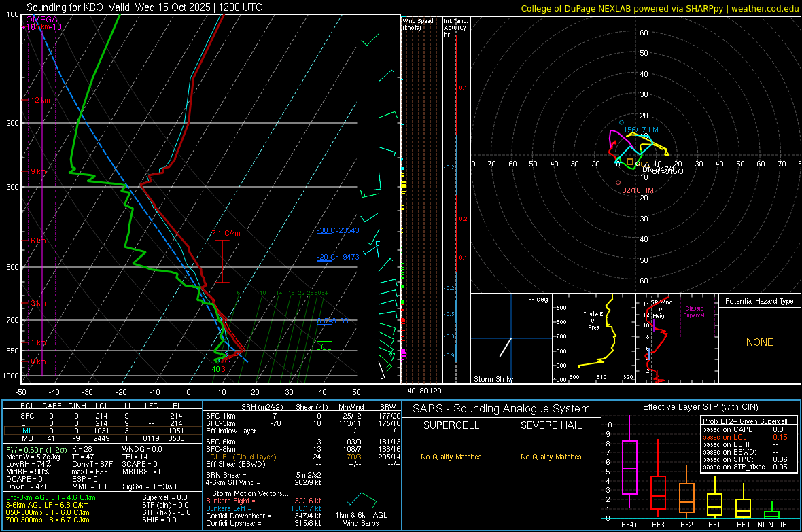Click the Bunkers Right = 32/16 kt line
Screen dimensions: 802x532
coord(264,501)
